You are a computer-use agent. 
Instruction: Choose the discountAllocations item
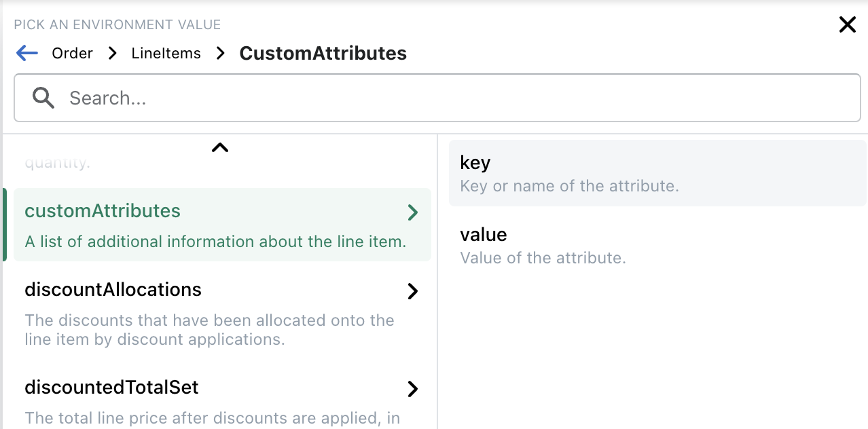point(113,290)
